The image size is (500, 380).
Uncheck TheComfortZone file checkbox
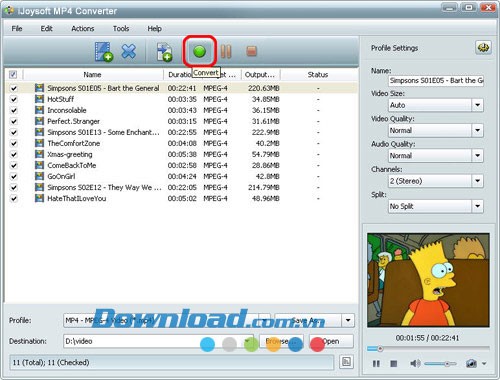click(x=14, y=143)
